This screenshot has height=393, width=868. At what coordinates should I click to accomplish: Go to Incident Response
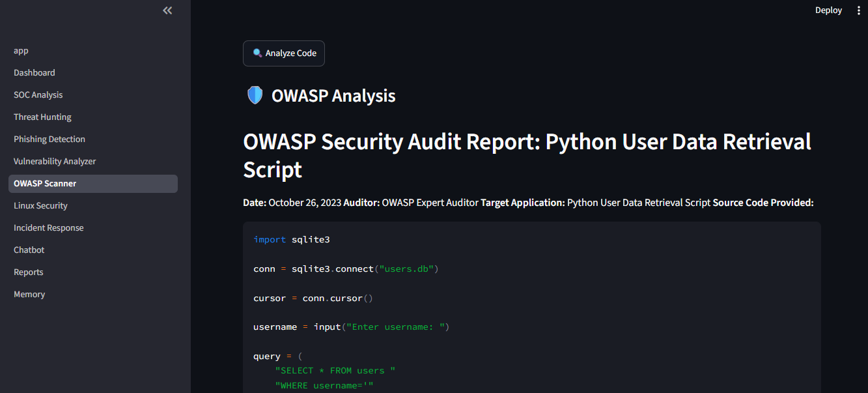click(x=93, y=228)
